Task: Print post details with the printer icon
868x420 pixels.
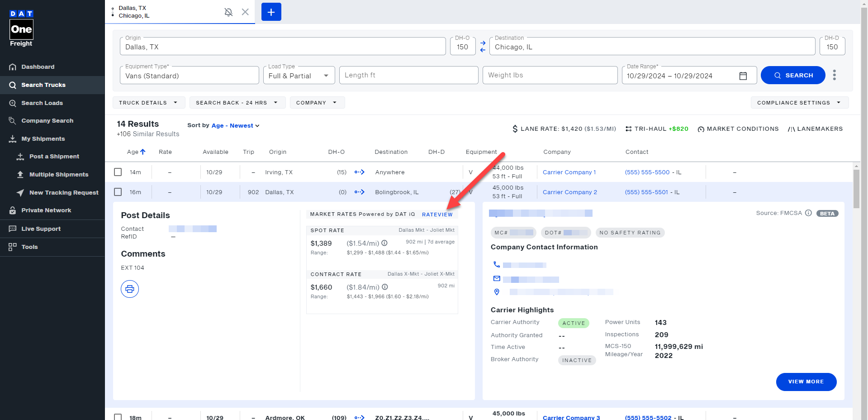Action: (x=130, y=289)
